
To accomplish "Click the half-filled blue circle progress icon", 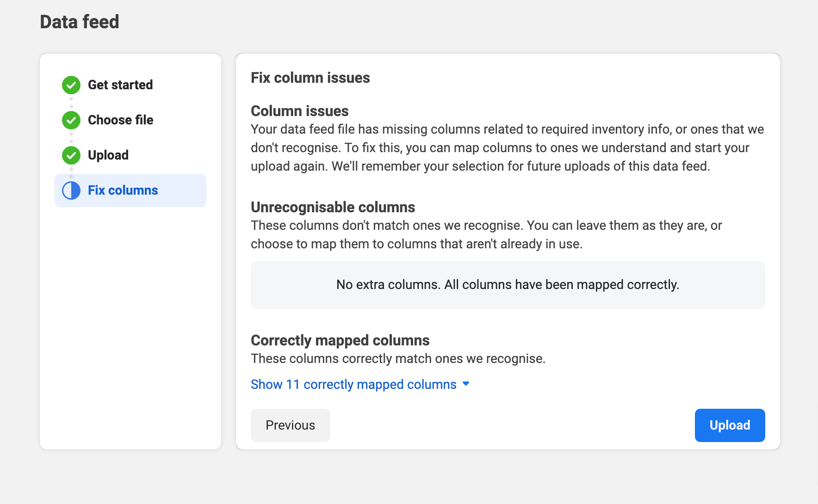I will 71,191.
